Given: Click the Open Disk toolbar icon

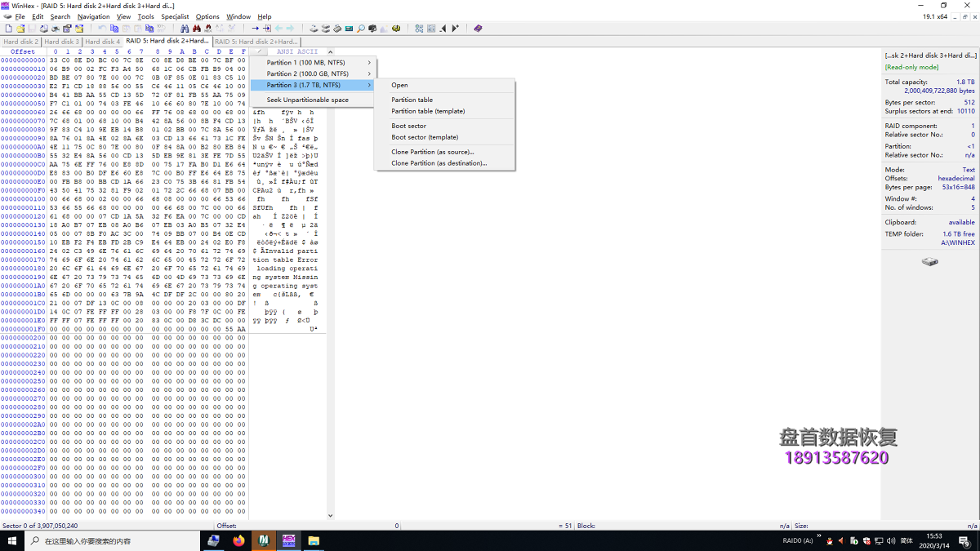Looking at the screenshot, I should pyautogui.click(x=314, y=28).
